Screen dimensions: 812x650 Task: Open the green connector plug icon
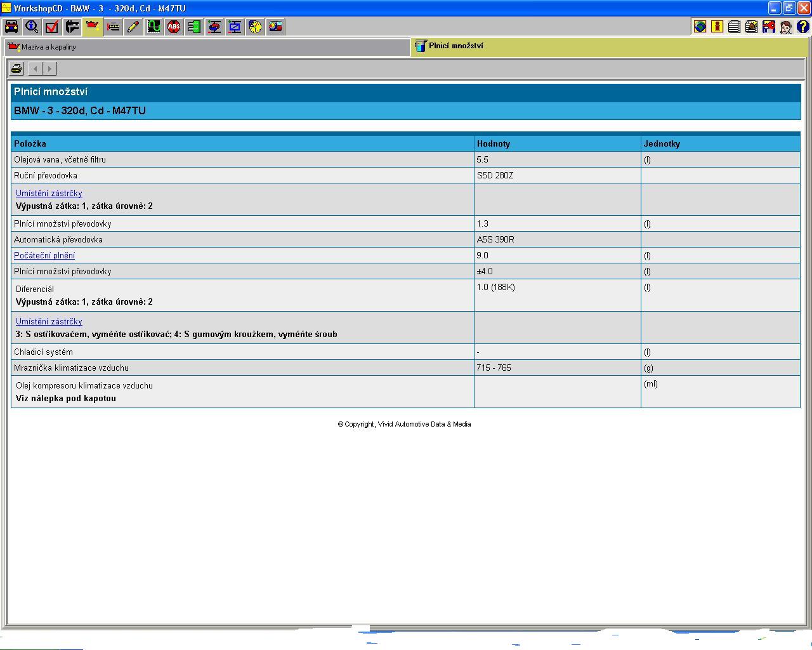coord(194,27)
